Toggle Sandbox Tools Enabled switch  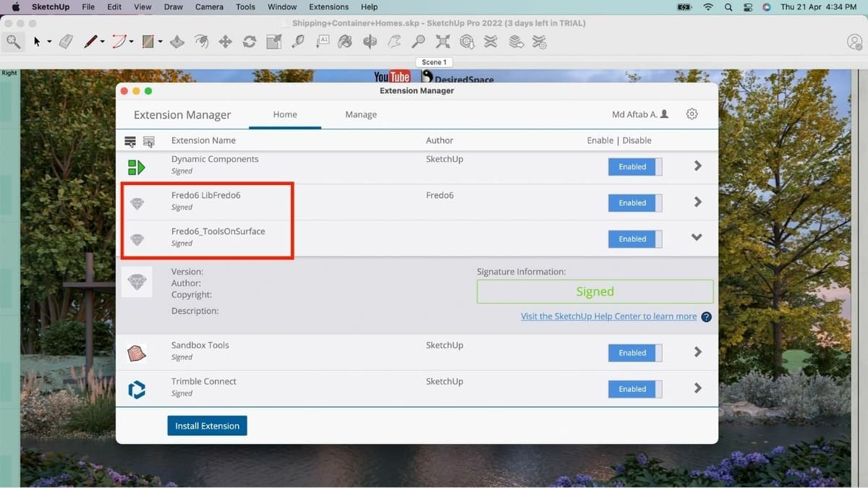635,353
